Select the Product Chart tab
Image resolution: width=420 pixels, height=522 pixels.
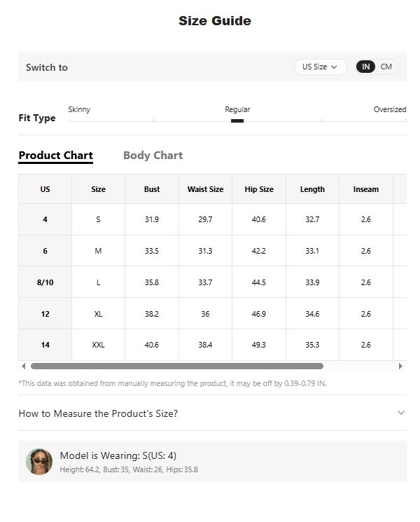55,156
